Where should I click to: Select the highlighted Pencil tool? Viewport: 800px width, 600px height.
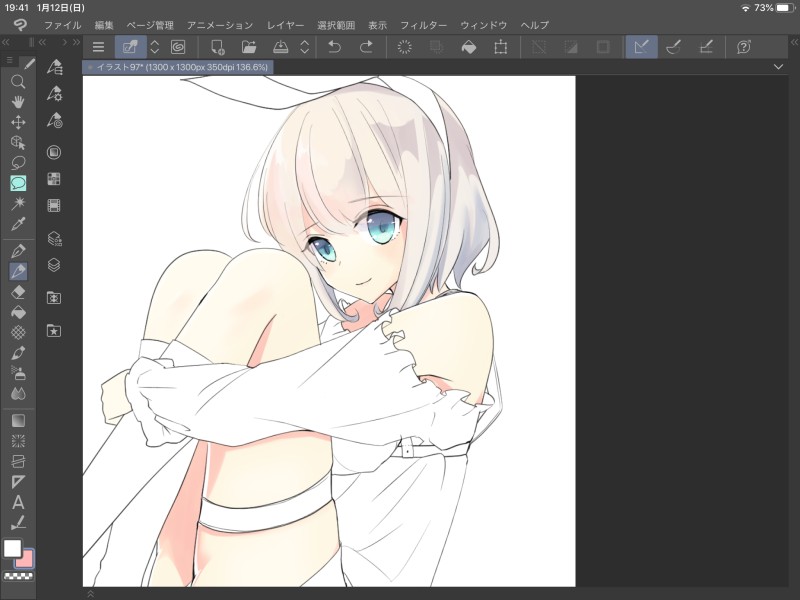click(x=18, y=271)
